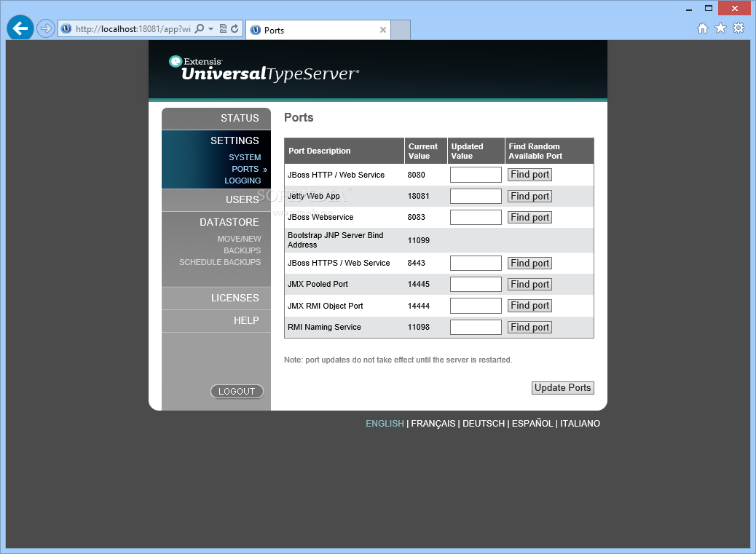
Task: Focus updated value for JMX RMI Object Port
Action: (476, 306)
